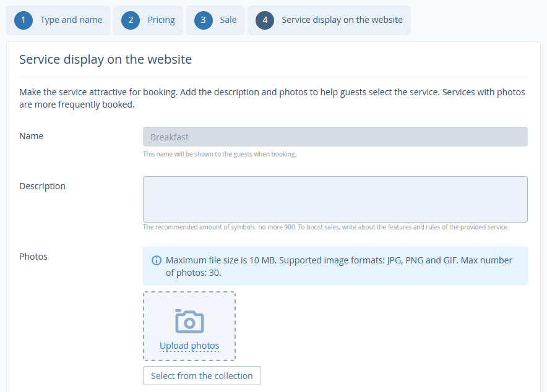The width and height of the screenshot is (547, 392).
Task: Click the info icon in photo notice
Action: (157, 260)
